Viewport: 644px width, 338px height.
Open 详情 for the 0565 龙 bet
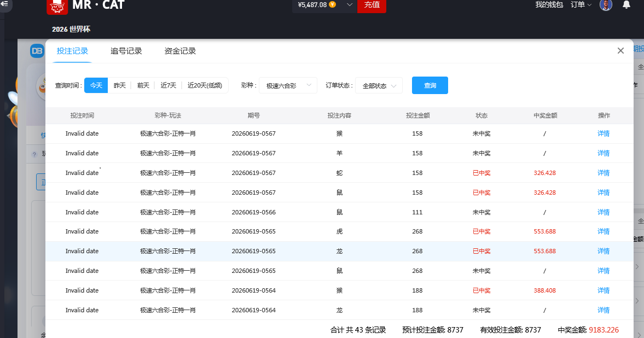point(604,252)
